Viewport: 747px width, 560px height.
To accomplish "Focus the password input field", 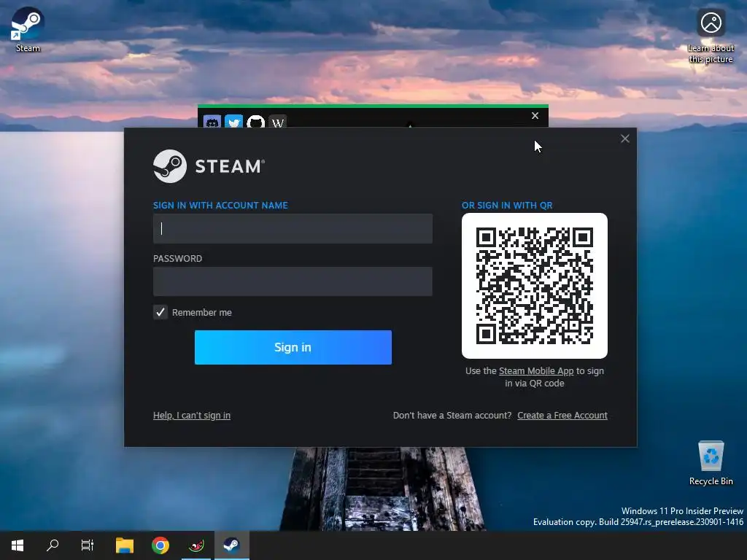I will point(293,281).
